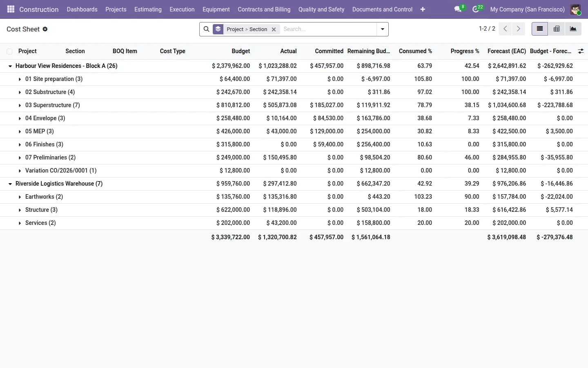Viewport: 588px width, 368px height.
Task: Click the 1-2 / 2 pager counter
Action: tap(487, 29)
